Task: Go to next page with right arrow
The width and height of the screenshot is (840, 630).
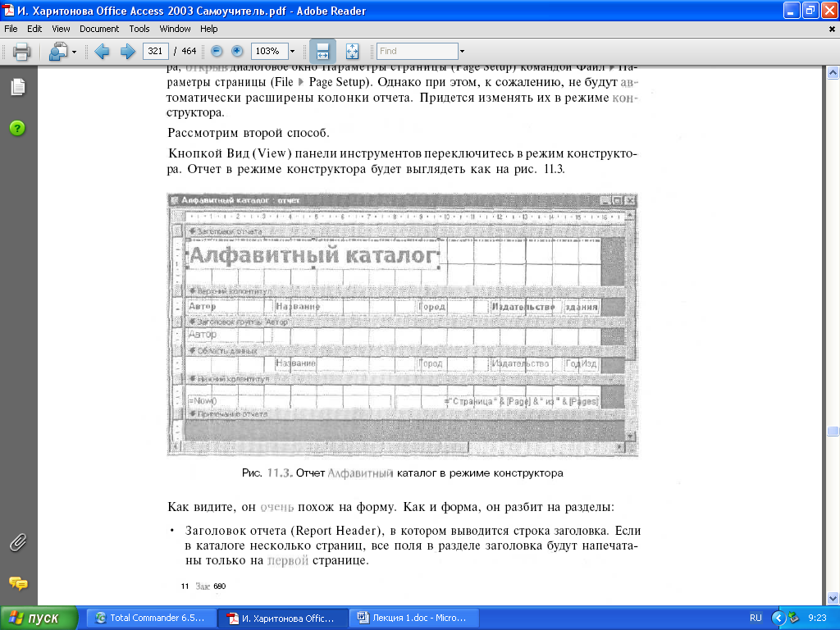Action: point(127,52)
